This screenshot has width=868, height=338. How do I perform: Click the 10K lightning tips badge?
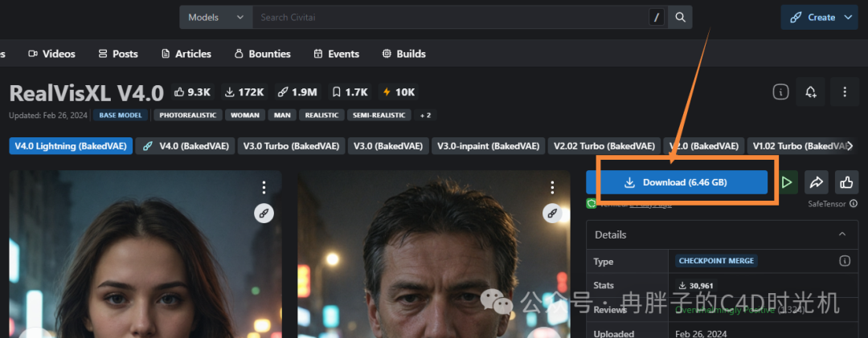398,92
